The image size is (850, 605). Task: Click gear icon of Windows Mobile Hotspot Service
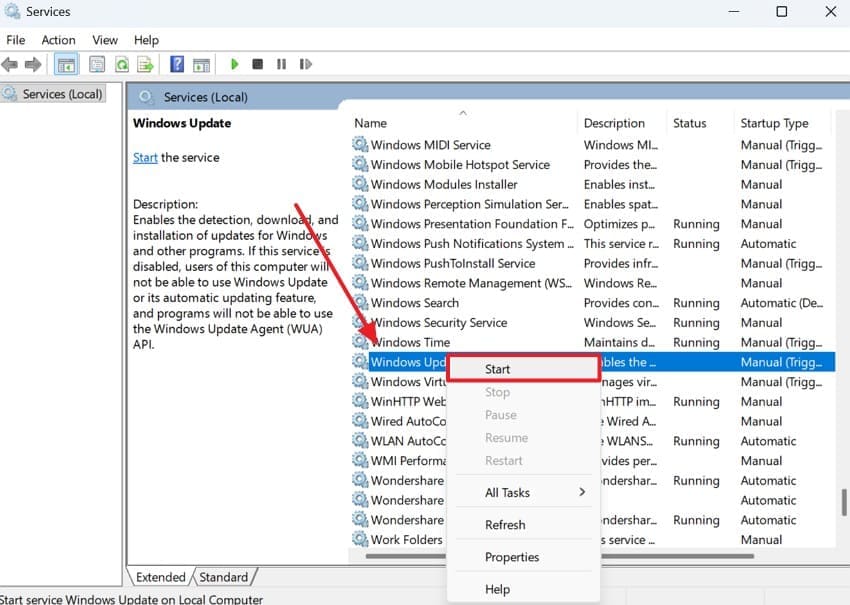coord(360,164)
